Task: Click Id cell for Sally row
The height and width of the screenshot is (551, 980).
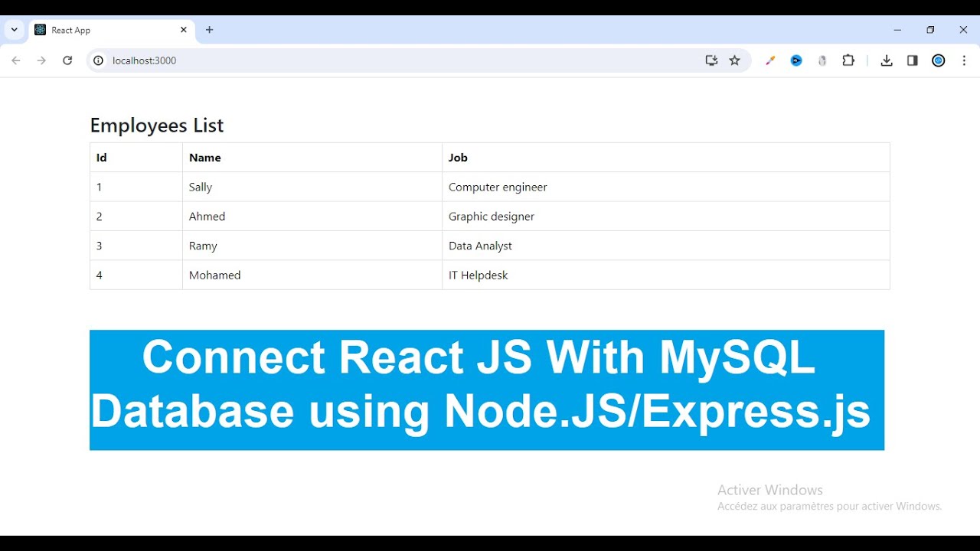Action: click(136, 187)
